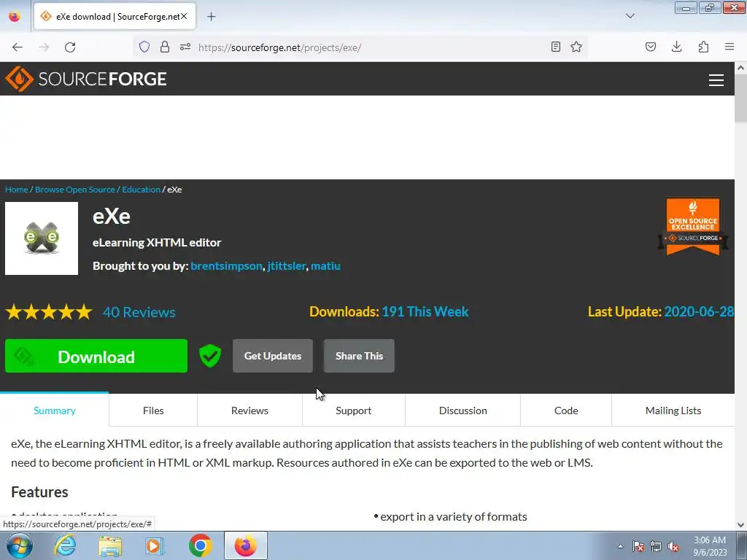The image size is (747, 560).
Task: Open File Explorer from taskbar
Action: tap(110, 545)
